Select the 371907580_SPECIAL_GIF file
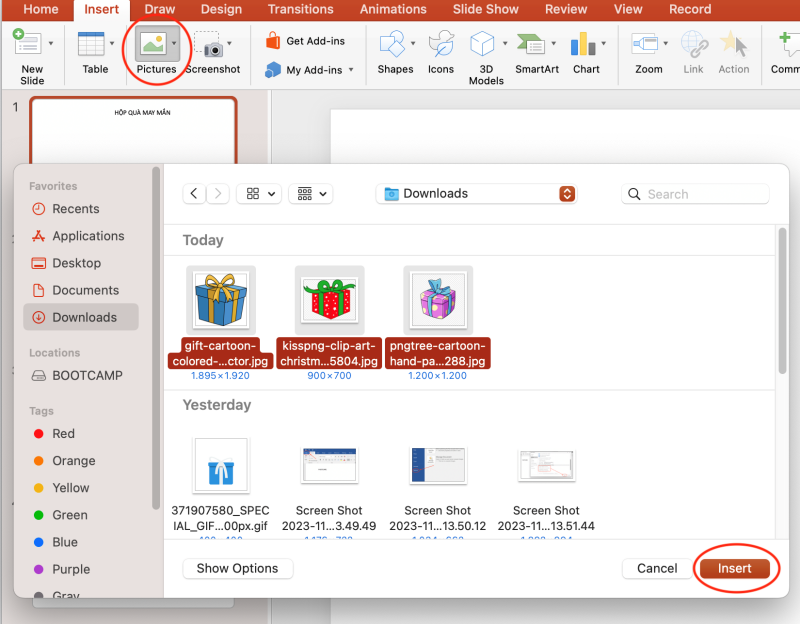 [220, 465]
